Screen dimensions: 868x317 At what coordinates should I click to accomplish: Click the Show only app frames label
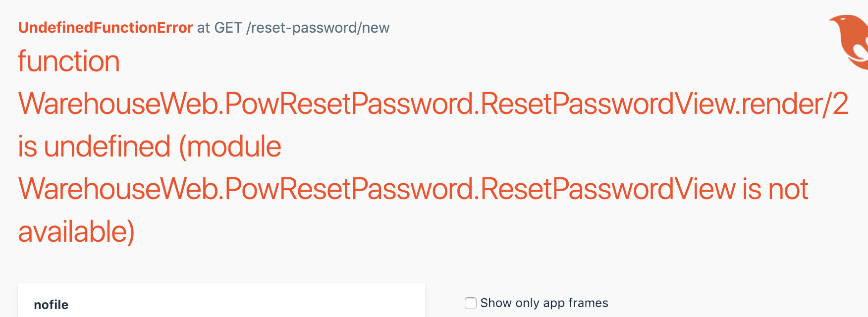(545, 303)
